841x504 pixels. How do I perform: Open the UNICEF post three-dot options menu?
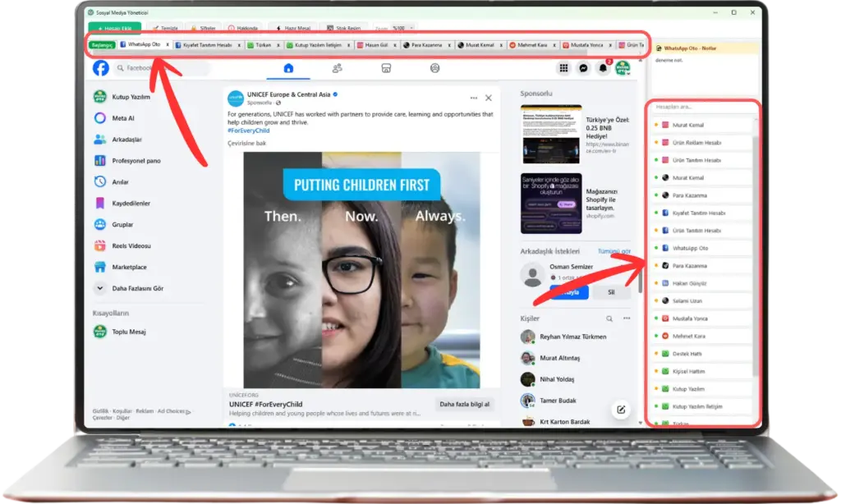click(x=474, y=99)
